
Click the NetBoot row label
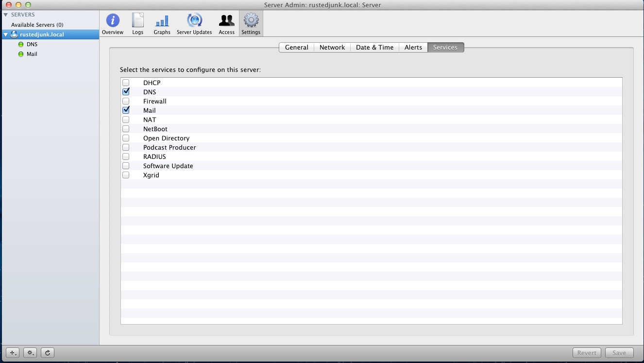[155, 129]
